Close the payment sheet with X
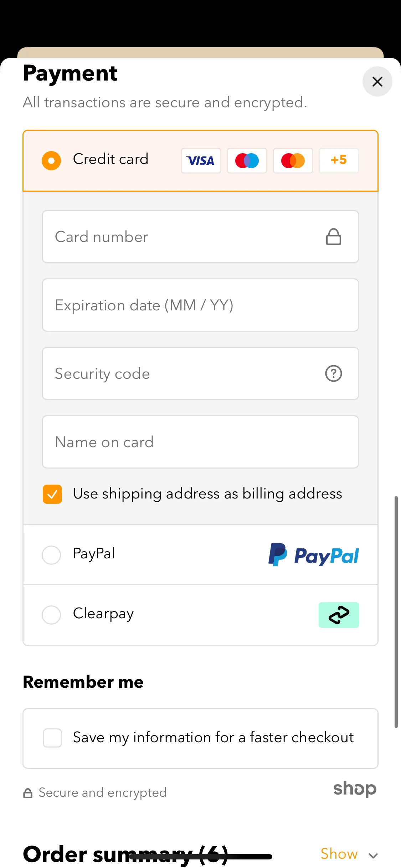Viewport: 401px width, 868px height. click(377, 82)
